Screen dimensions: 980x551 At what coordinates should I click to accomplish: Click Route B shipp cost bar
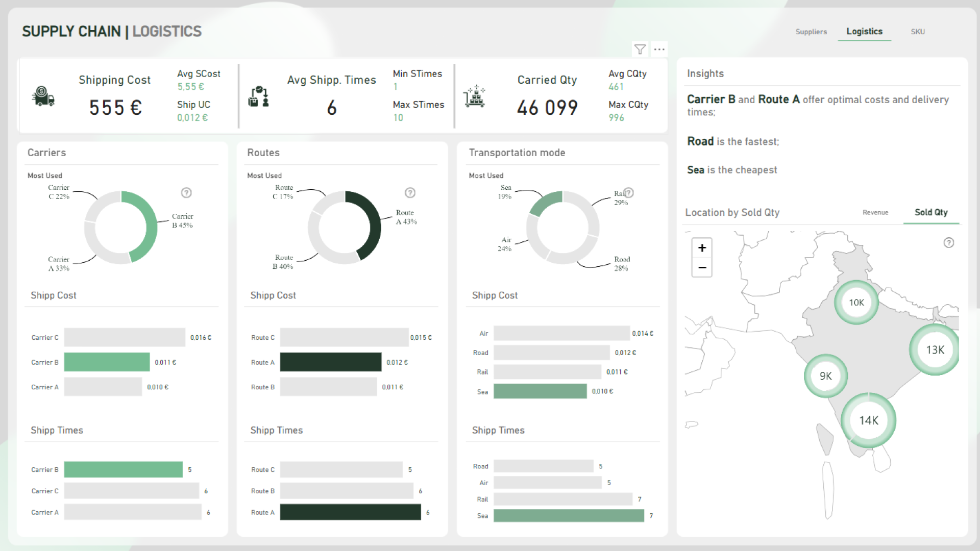pyautogui.click(x=328, y=387)
